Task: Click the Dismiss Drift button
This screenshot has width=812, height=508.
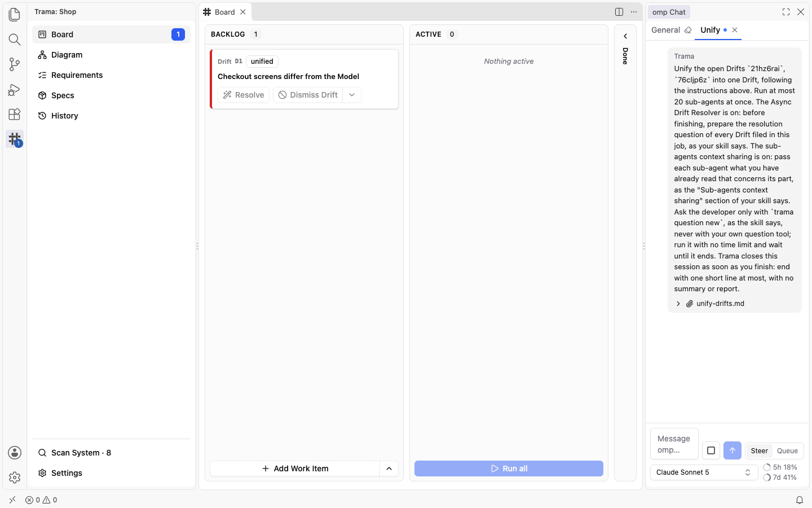Action: (308, 95)
